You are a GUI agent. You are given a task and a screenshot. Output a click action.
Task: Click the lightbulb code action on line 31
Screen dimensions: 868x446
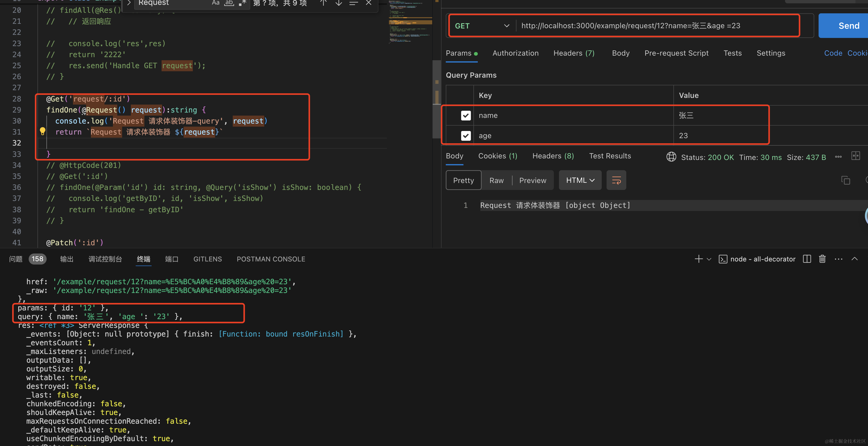coord(43,131)
